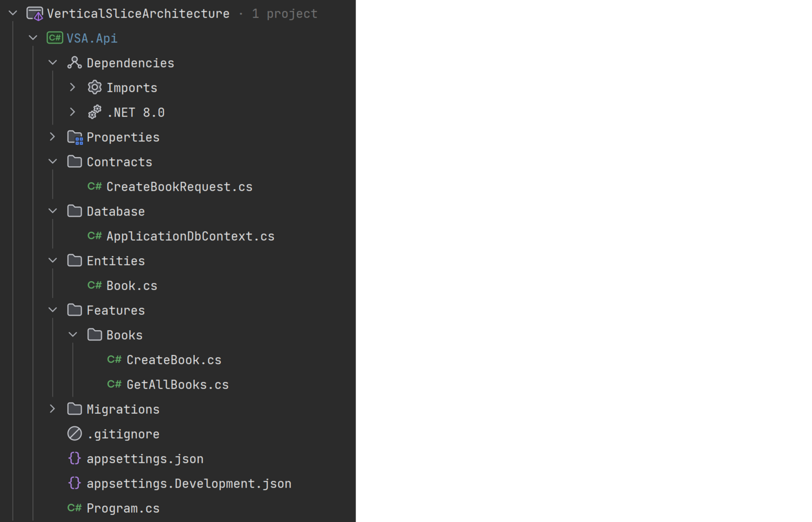Open ApplicationDbContext.cs in Database folder
The height and width of the screenshot is (522, 812).
(190, 236)
